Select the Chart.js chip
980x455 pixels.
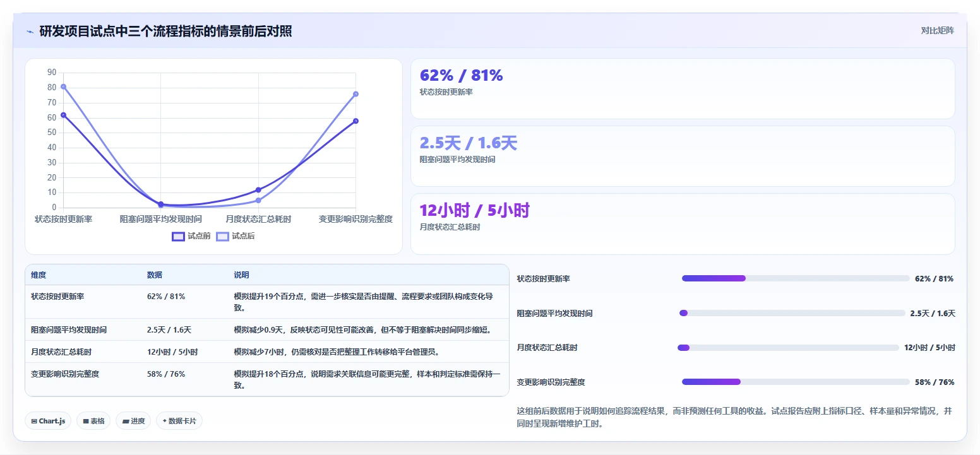pyautogui.click(x=48, y=421)
